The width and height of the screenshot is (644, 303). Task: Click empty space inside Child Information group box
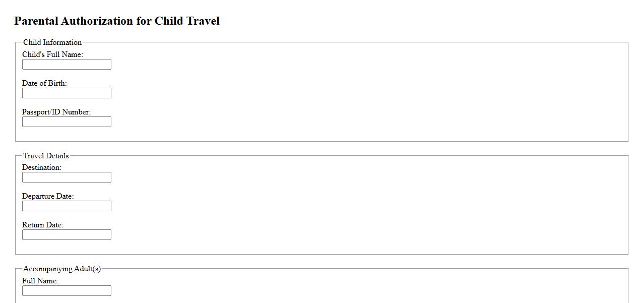click(x=353, y=91)
